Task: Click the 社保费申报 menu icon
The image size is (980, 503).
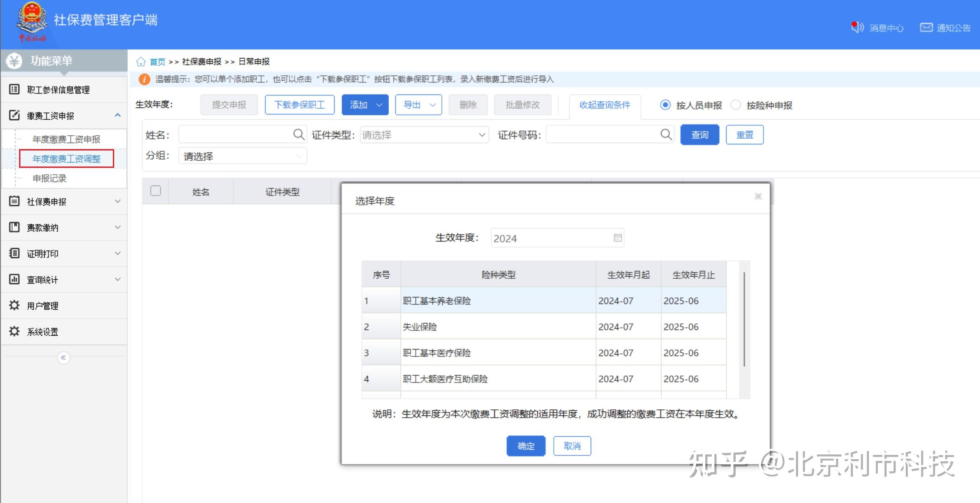Action: tap(14, 201)
